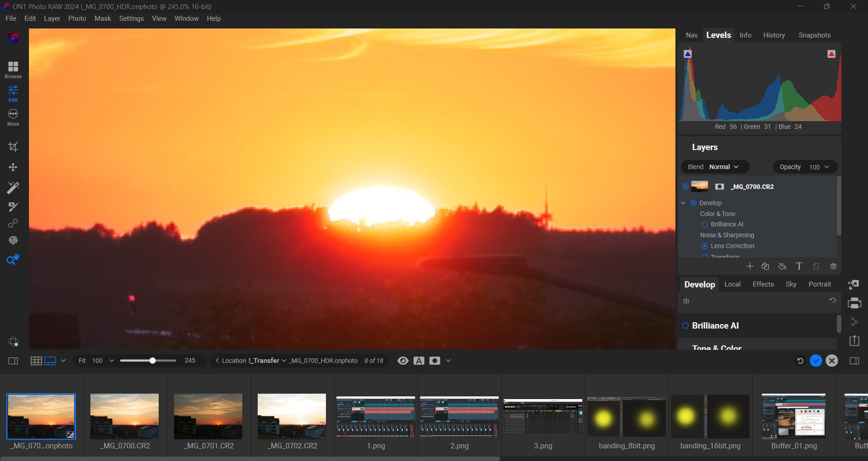Screen dimensions: 868x461
Task: Click Reset All circular arrow button
Action: pyautogui.click(x=800, y=361)
